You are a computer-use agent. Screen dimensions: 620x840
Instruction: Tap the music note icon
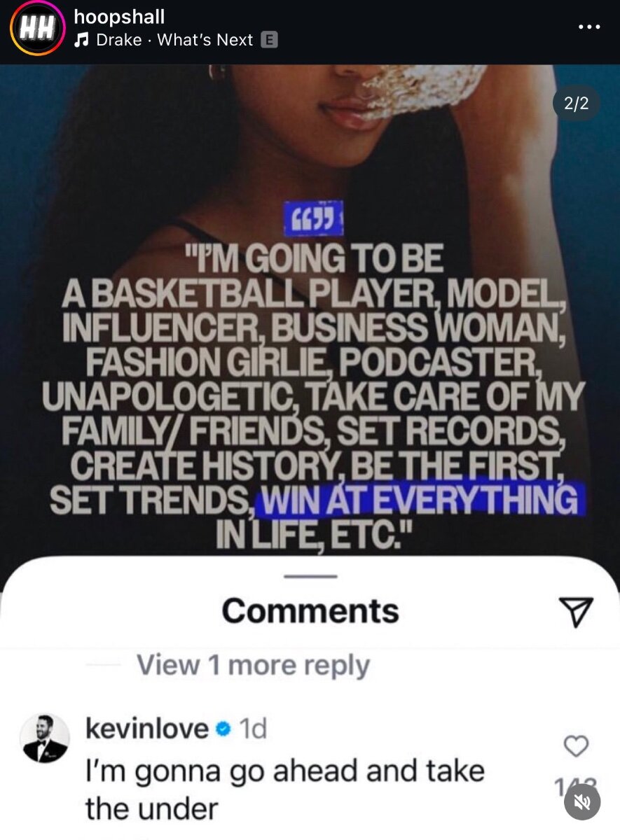[x=81, y=41]
